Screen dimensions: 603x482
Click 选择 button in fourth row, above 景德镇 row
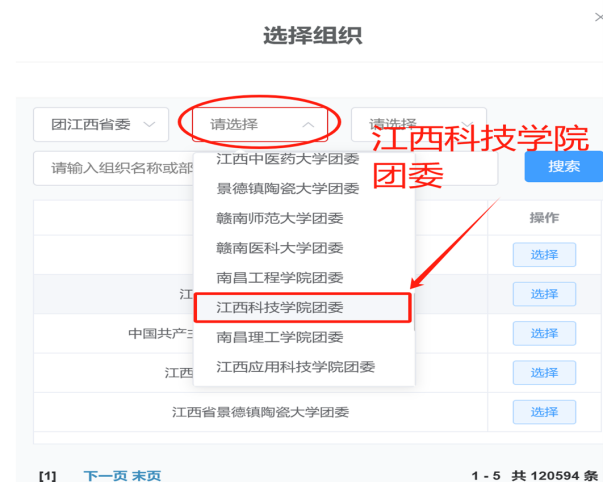pos(544,372)
